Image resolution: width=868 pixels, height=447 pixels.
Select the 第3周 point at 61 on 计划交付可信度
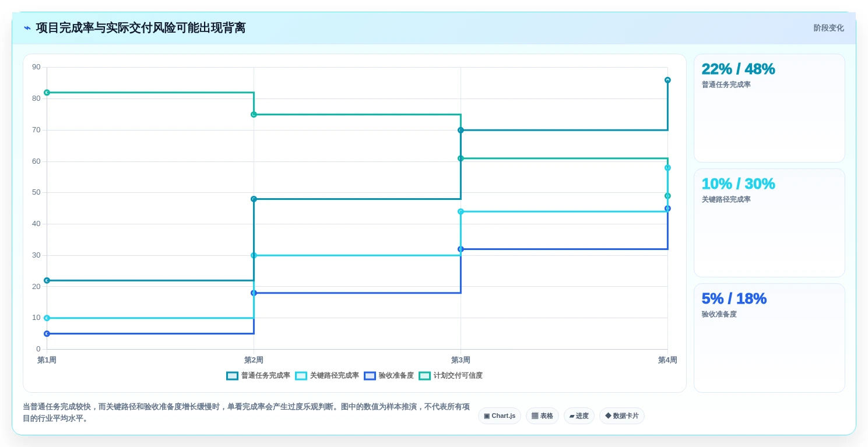coord(461,159)
